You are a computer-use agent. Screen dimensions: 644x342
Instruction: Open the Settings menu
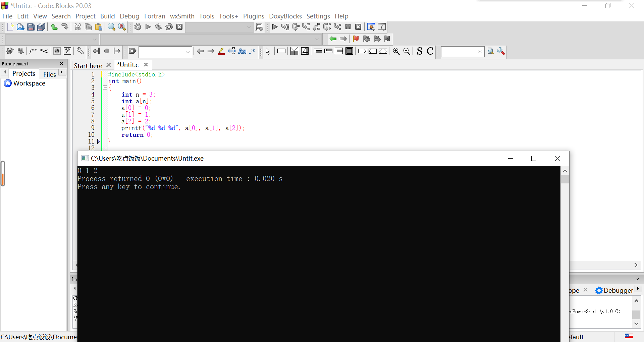pos(318,16)
